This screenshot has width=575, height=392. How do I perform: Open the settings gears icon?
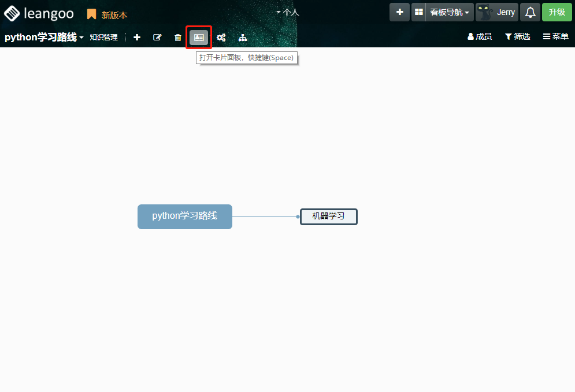(221, 38)
